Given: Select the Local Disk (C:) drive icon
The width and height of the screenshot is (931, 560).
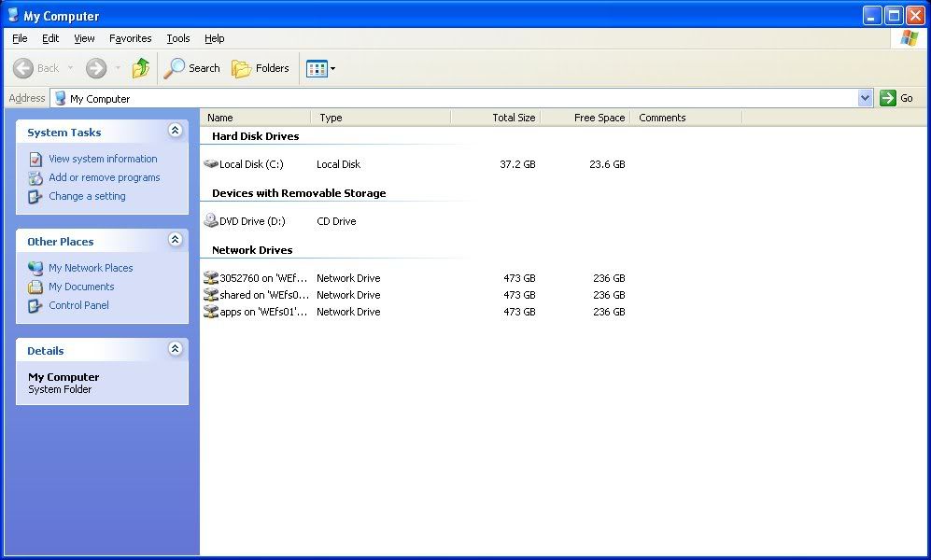Looking at the screenshot, I should [211, 164].
